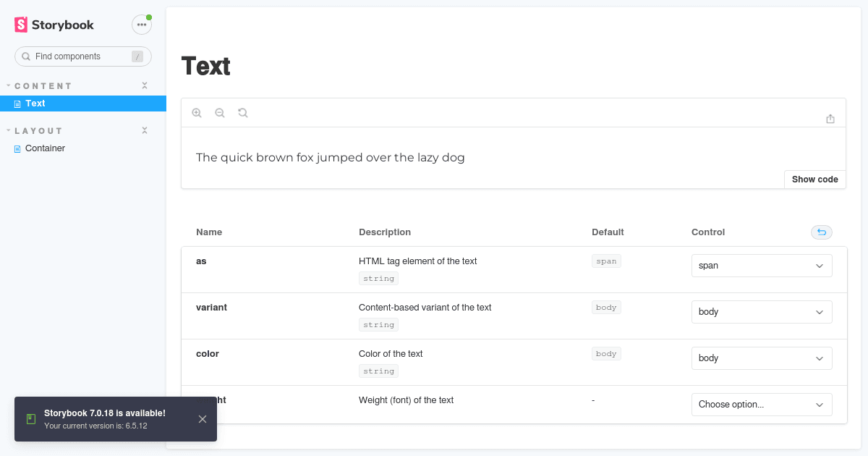Open the Storybook shortcuts menu
The height and width of the screenshot is (456, 868).
142,24
